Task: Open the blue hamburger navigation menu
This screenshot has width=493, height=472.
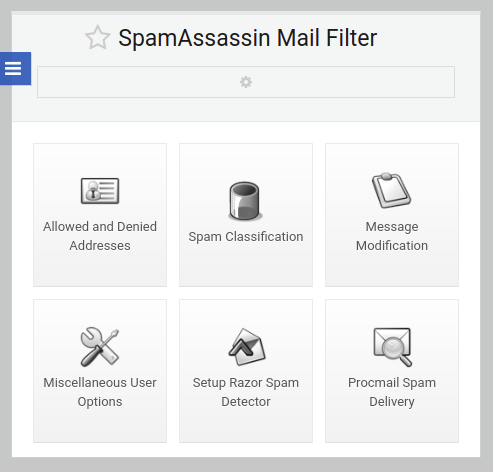Action: click(x=14, y=68)
